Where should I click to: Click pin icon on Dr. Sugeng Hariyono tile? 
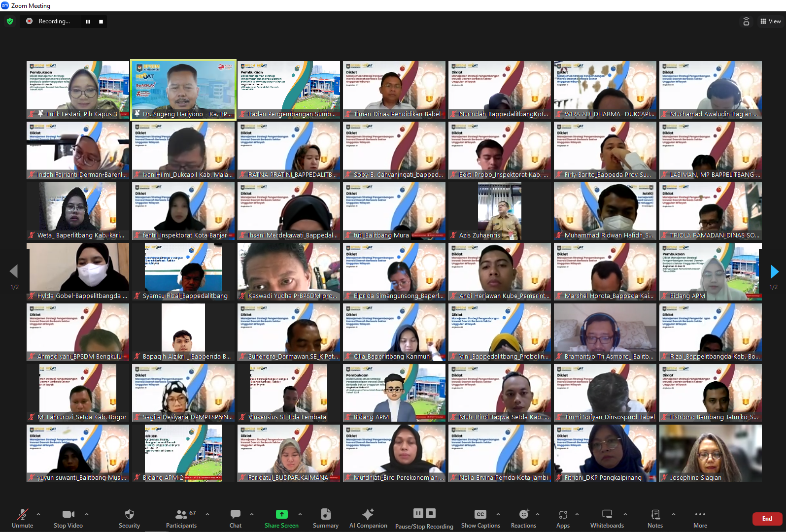click(137, 114)
